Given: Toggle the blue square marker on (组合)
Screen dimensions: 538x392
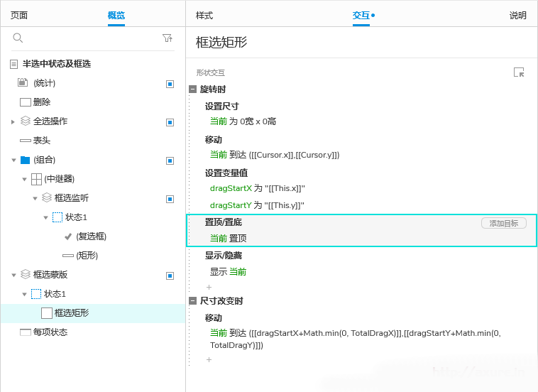Looking at the screenshot, I should [170, 161].
